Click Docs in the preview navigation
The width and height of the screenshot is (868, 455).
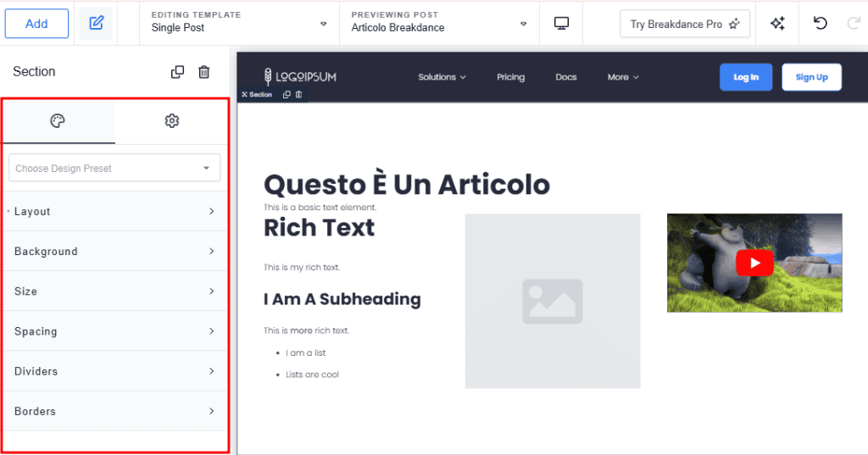click(565, 77)
